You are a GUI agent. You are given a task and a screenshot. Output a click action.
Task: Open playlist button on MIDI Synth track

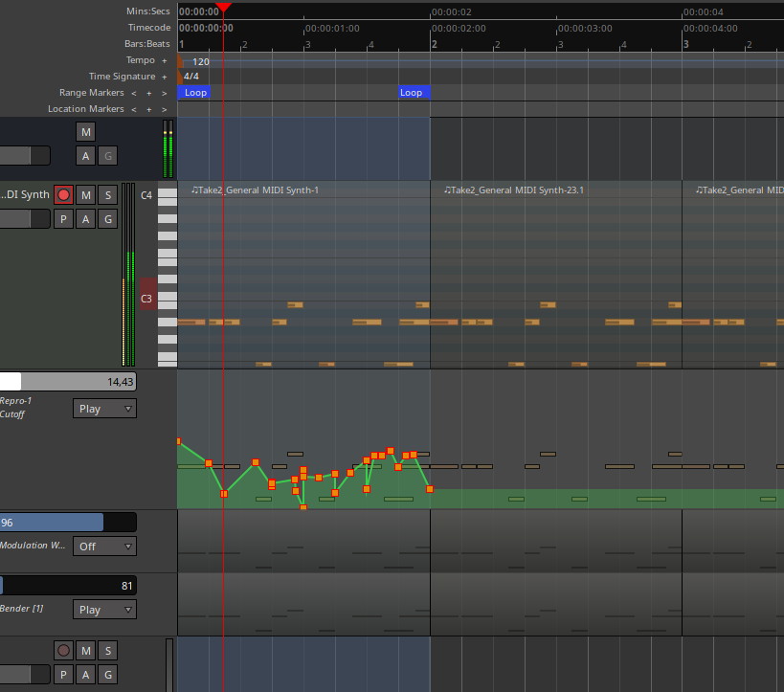[63, 219]
